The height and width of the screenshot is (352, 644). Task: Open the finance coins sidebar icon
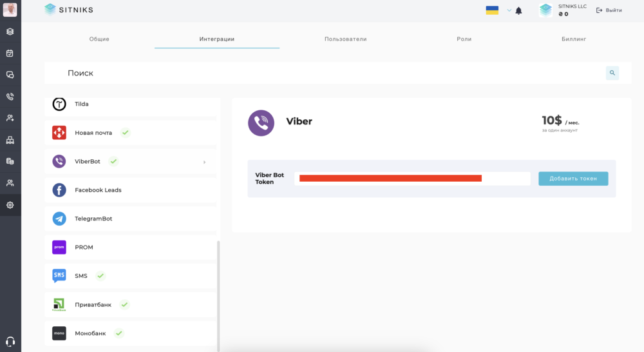click(x=10, y=161)
